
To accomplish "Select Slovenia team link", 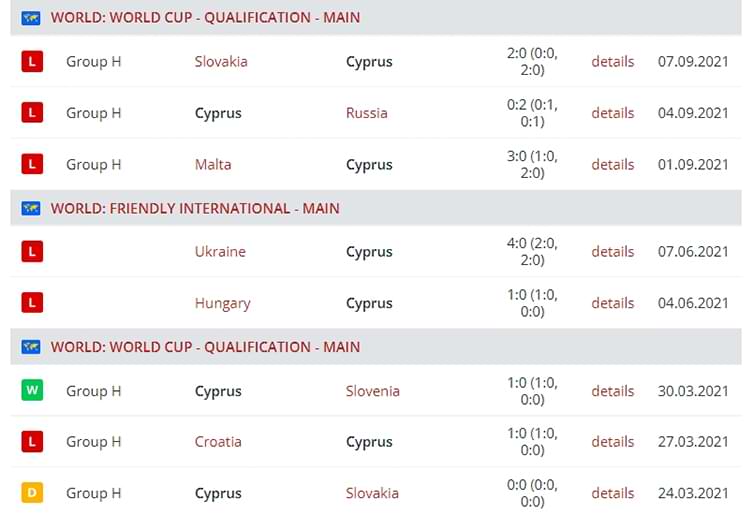I will click(373, 391).
